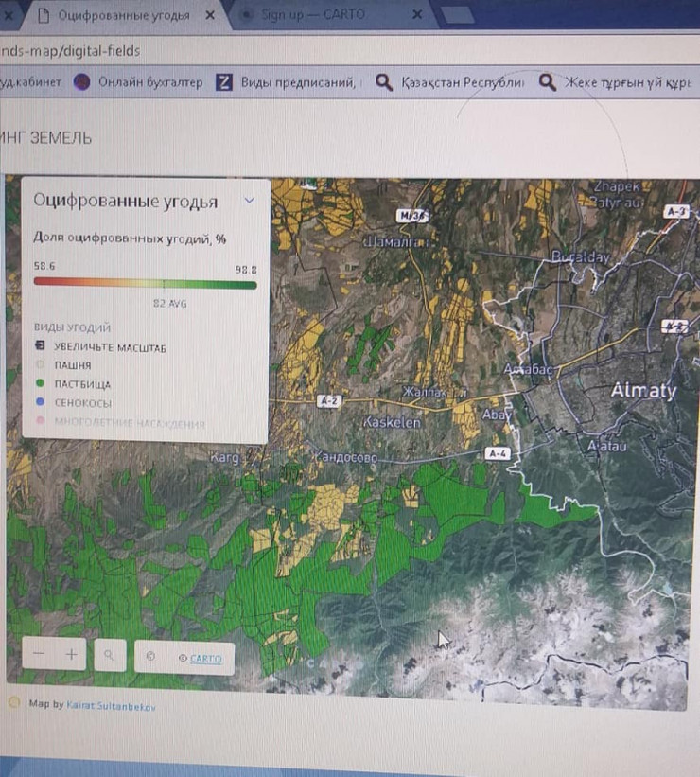Click the Zhek turgyn uy bookmark search icon
The image size is (700, 777).
(x=547, y=82)
